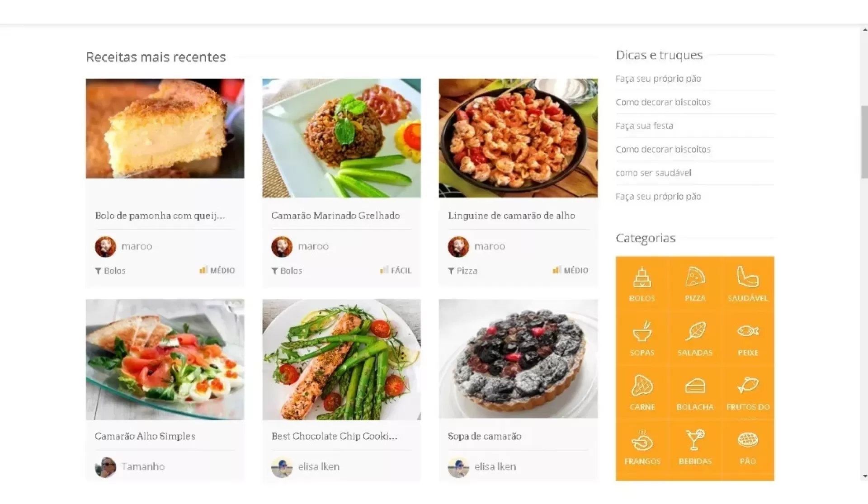Open Camarão Marinado Grelhado recipe title
The image size is (868, 504).
(335, 216)
